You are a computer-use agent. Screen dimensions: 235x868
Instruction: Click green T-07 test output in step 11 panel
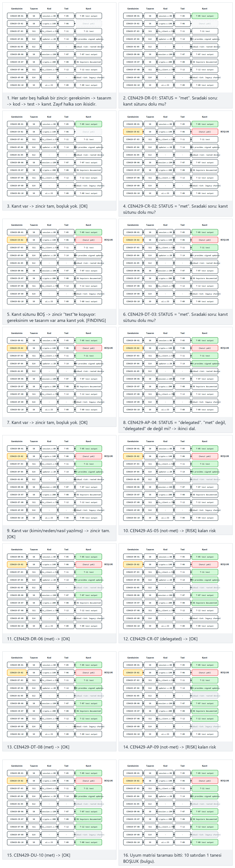click(x=88, y=595)
